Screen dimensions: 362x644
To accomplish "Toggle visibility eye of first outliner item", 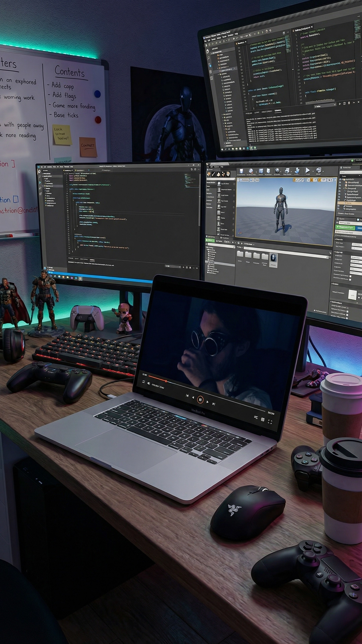I will [x=340, y=180].
